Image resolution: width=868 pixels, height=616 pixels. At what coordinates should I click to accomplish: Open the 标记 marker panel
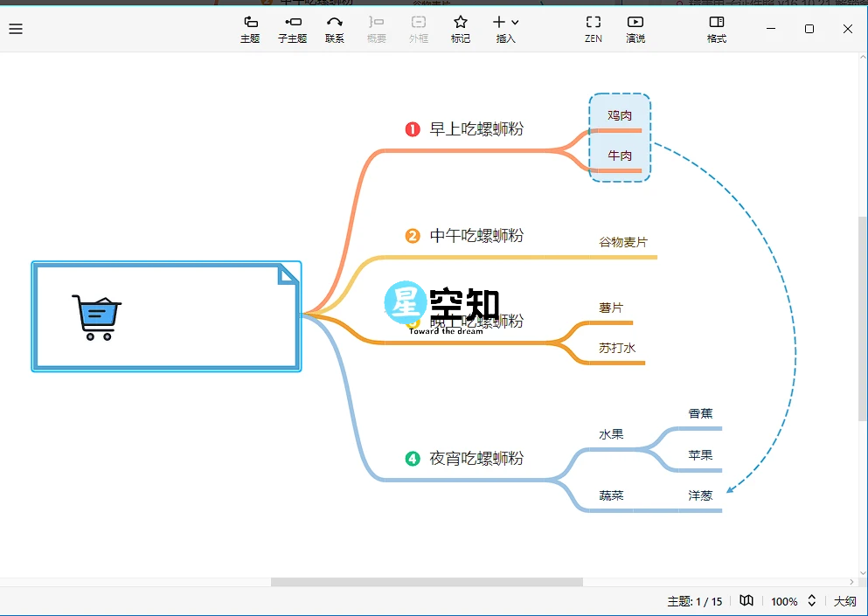(x=460, y=29)
